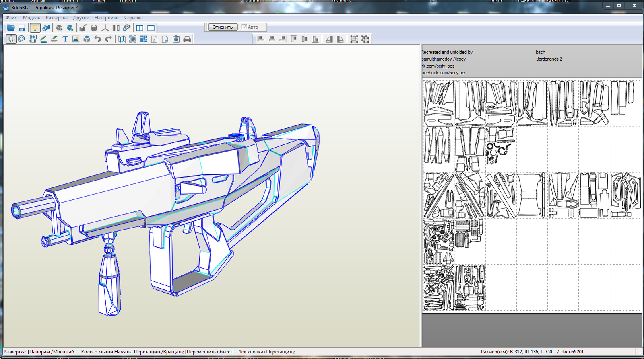The image size is (644, 359).
Task: Click the rotate left 90 degrees icon
Action: tap(329, 39)
